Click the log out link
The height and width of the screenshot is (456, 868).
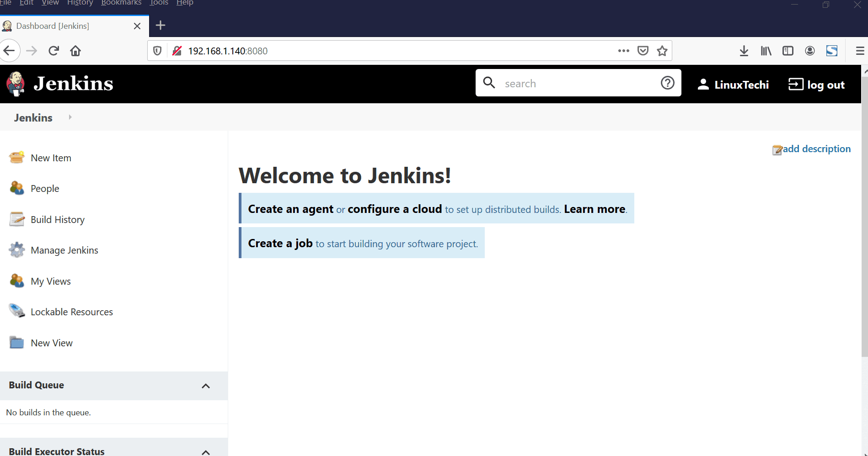click(x=826, y=85)
